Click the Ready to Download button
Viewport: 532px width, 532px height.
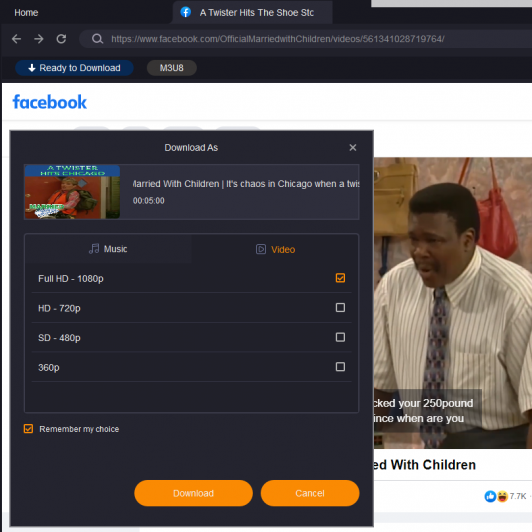[74, 68]
